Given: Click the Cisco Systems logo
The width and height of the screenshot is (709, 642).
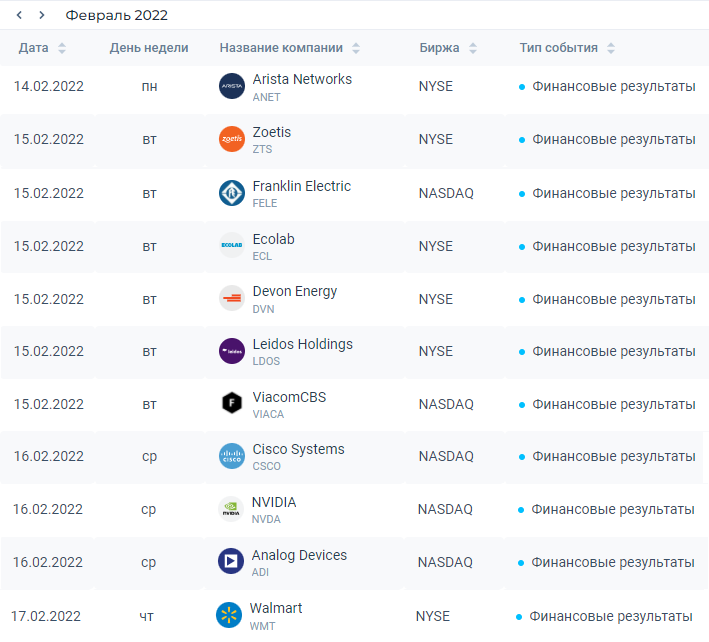Looking at the screenshot, I should 232,456.
